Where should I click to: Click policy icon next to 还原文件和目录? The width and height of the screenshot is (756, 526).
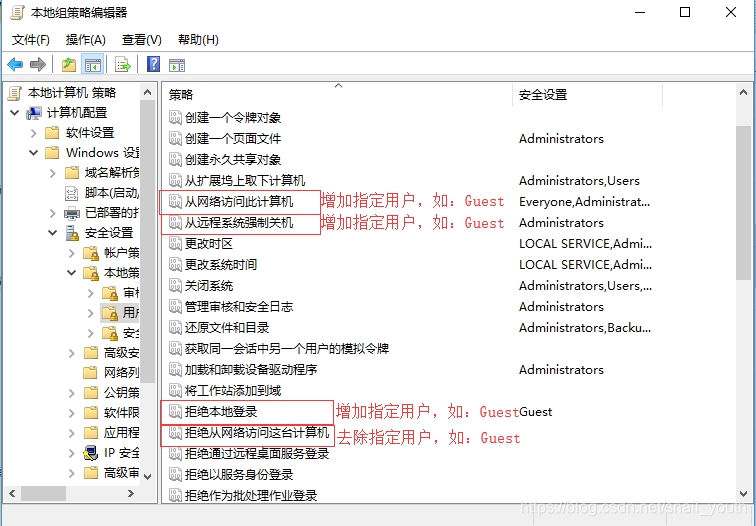pyautogui.click(x=175, y=328)
